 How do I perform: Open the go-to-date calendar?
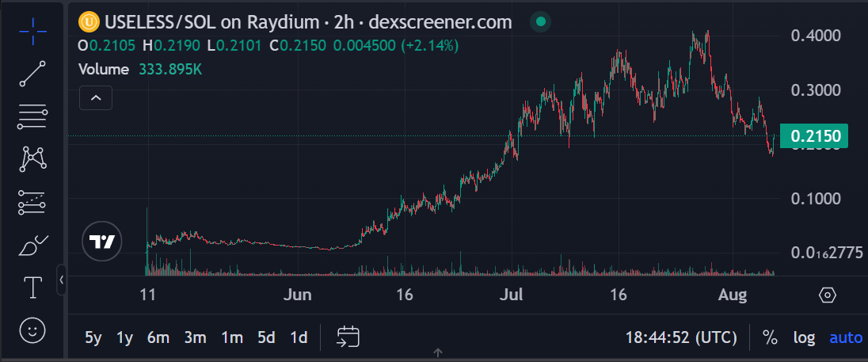(348, 337)
